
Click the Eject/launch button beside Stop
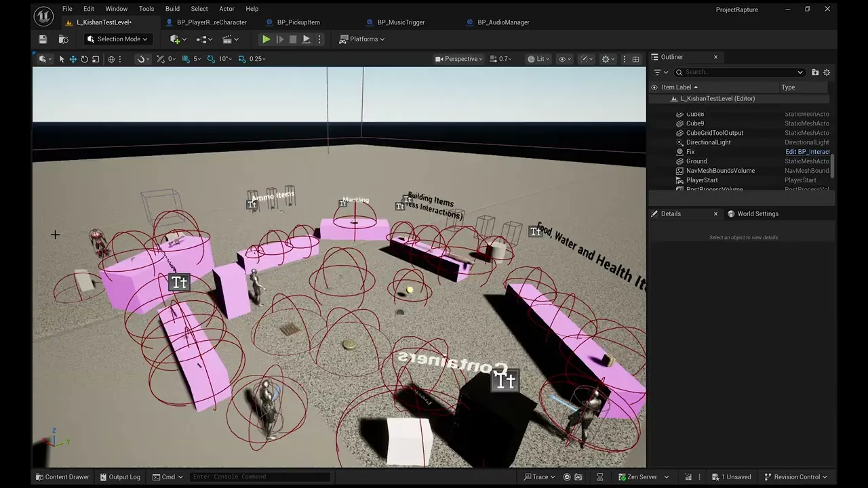click(307, 39)
